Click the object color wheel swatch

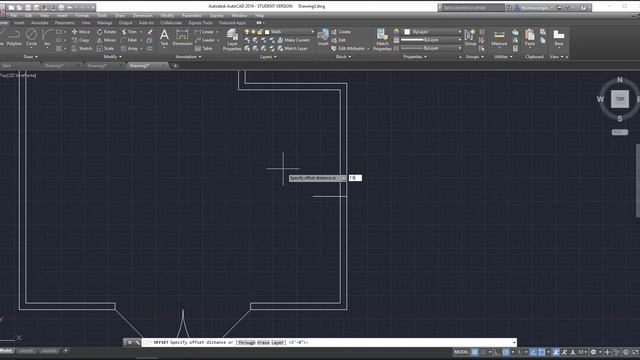396,32
